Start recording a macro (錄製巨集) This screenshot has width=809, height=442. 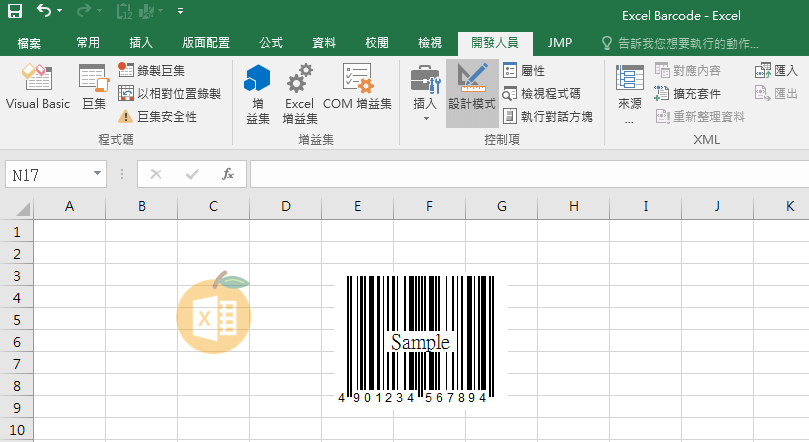click(151, 70)
